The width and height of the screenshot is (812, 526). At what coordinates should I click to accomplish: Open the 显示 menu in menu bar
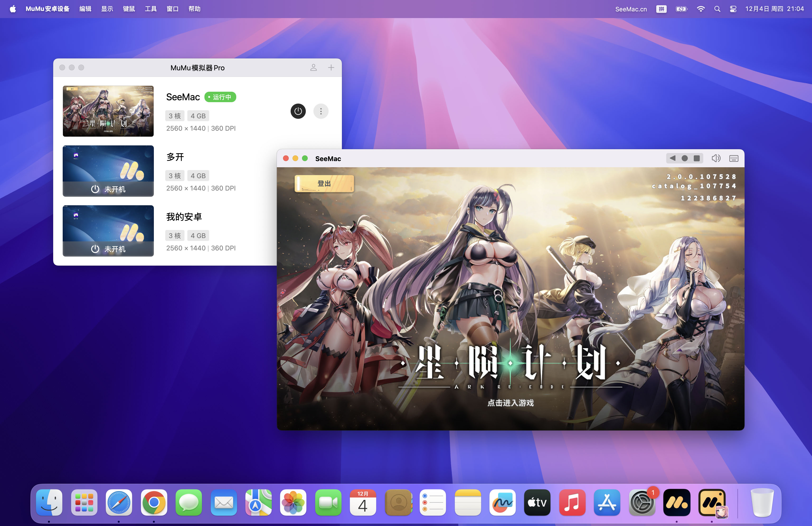click(x=107, y=9)
